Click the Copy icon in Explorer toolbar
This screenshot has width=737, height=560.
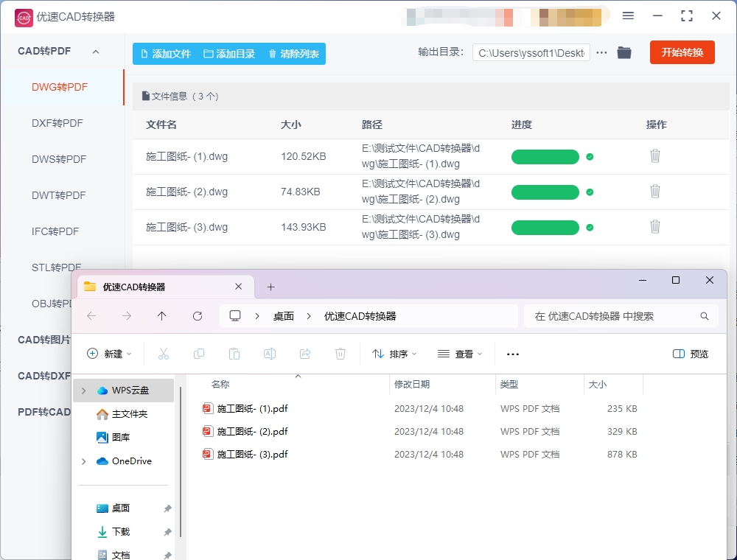click(199, 354)
